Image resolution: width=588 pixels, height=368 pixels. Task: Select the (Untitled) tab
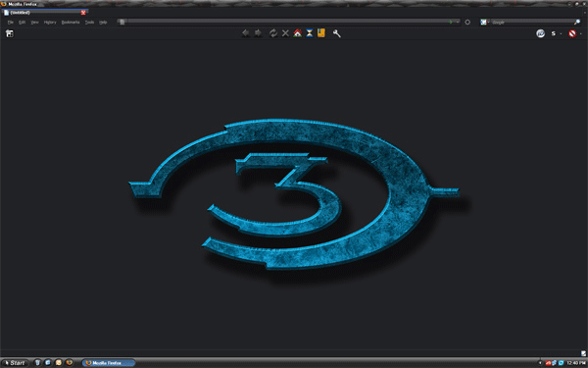pyautogui.click(x=45, y=13)
